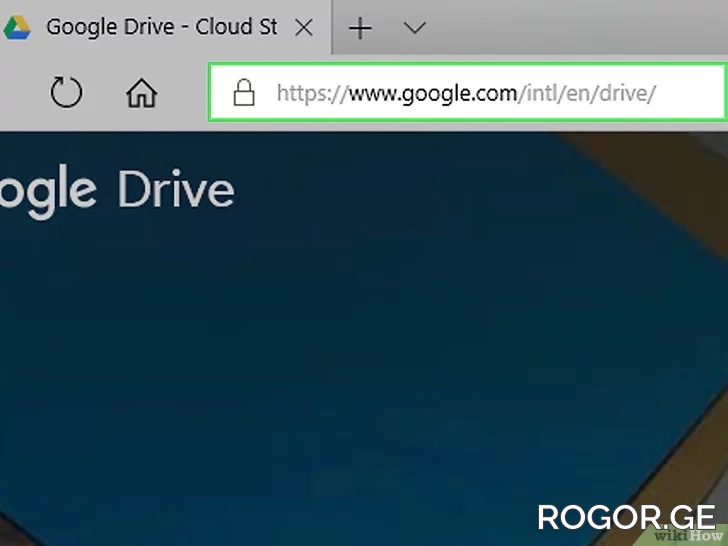Click the address bar with google.com URL

467,92
